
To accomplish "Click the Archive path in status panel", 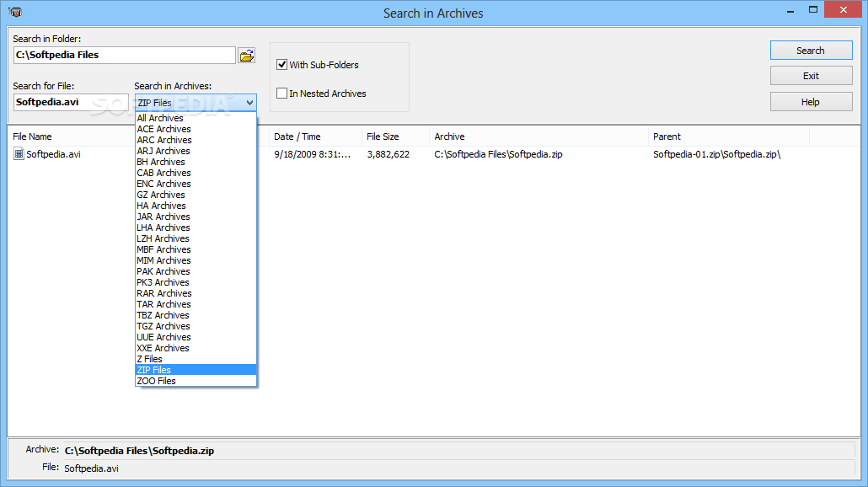I will 140,451.
